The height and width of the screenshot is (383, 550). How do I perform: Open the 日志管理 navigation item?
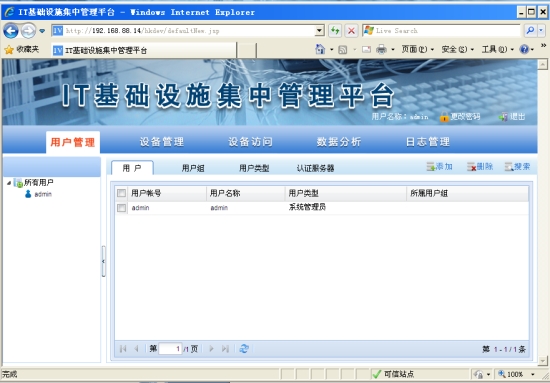coord(428,142)
